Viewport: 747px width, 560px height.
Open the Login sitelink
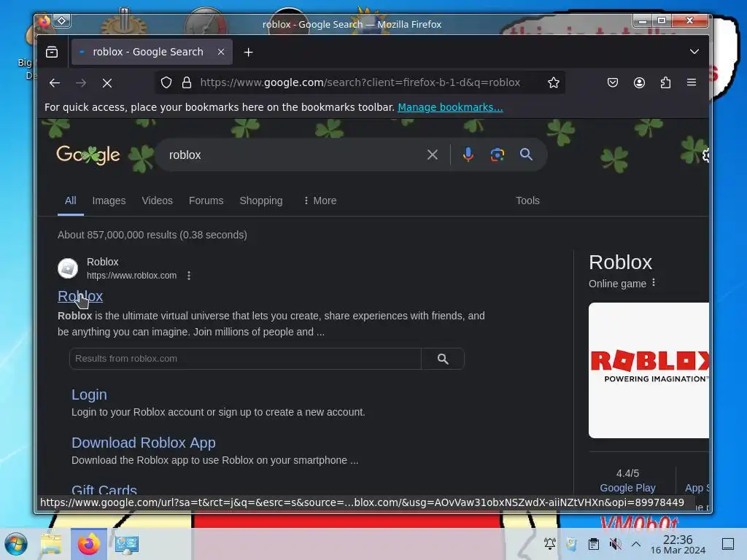(89, 394)
